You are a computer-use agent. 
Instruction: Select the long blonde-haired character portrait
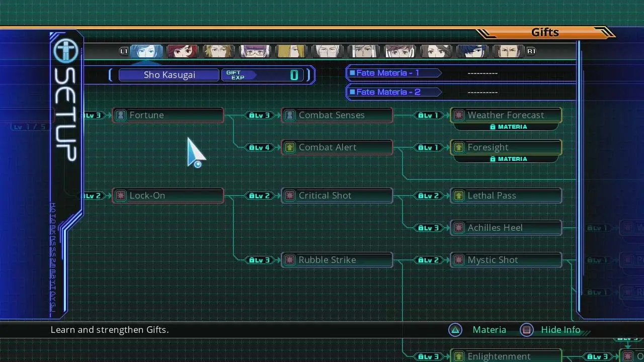point(291,51)
